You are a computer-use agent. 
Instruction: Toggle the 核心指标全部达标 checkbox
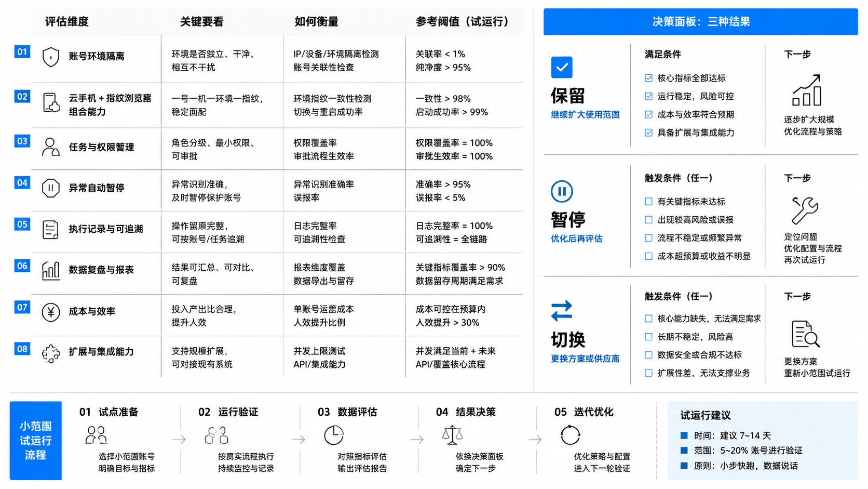(x=648, y=78)
